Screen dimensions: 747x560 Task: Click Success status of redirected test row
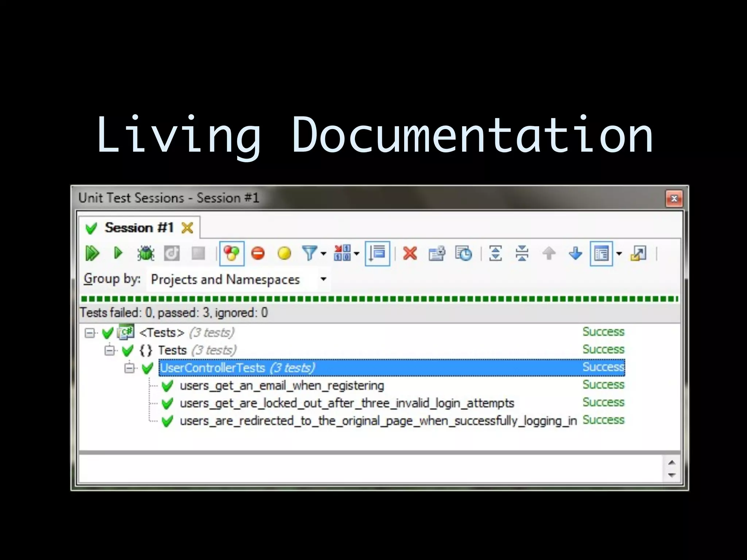(x=604, y=420)
